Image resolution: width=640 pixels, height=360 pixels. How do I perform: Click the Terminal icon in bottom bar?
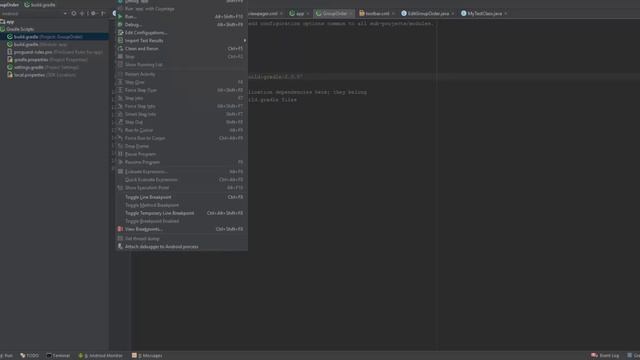49,356
